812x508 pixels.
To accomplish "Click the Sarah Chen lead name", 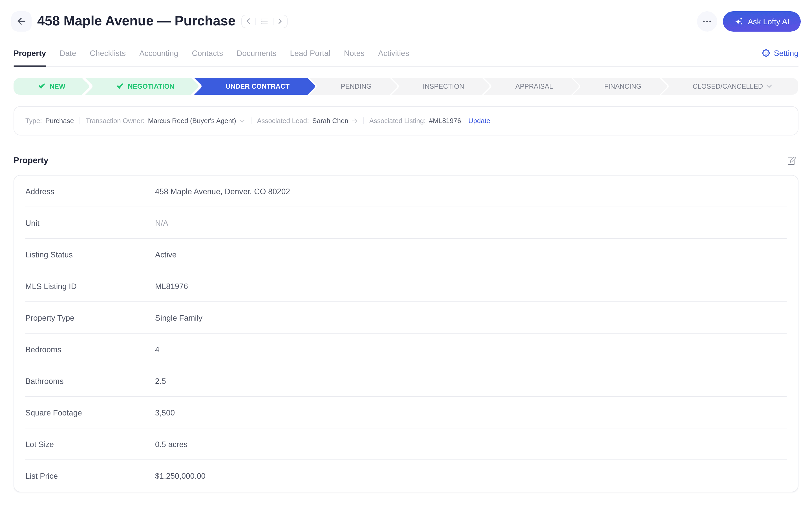I will pos(330,121).
